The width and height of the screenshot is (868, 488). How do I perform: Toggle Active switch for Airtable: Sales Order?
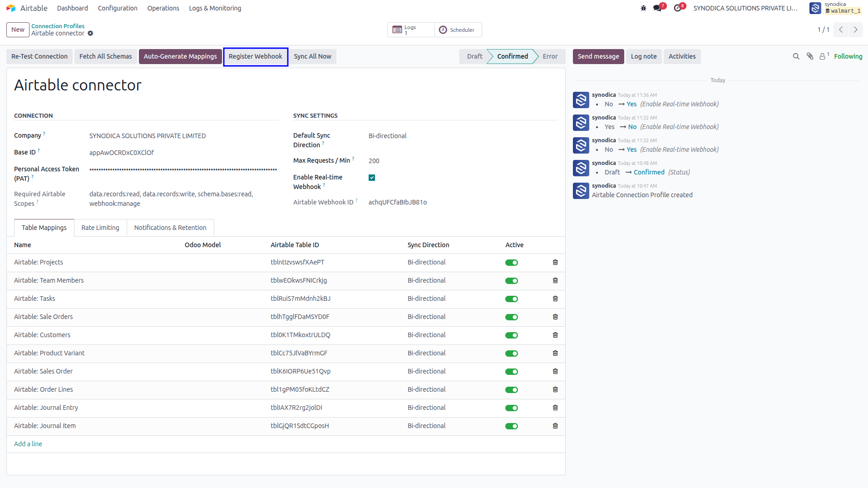(512, 372)
